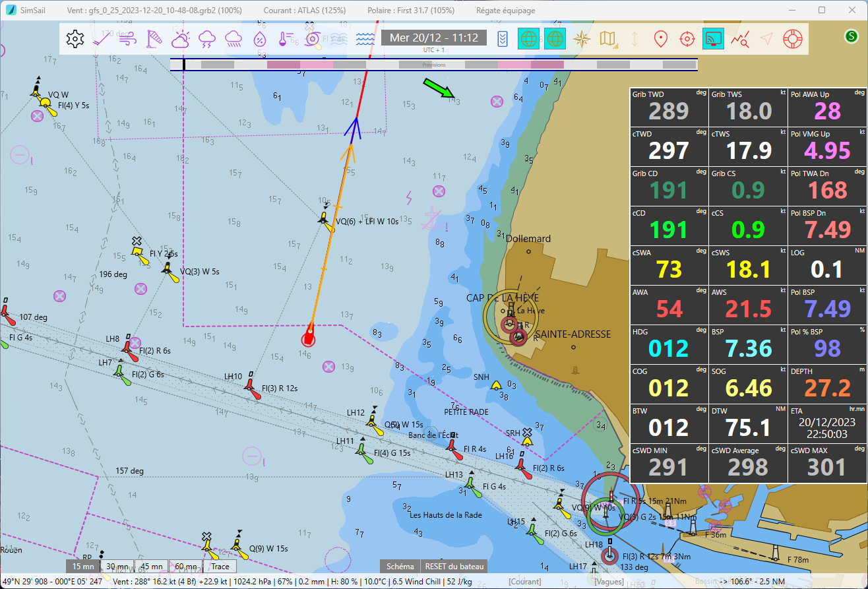Toggle the cyan screen cast button
Image resolution: width=868 pixels, height=589 pixels.
(713, 39)
